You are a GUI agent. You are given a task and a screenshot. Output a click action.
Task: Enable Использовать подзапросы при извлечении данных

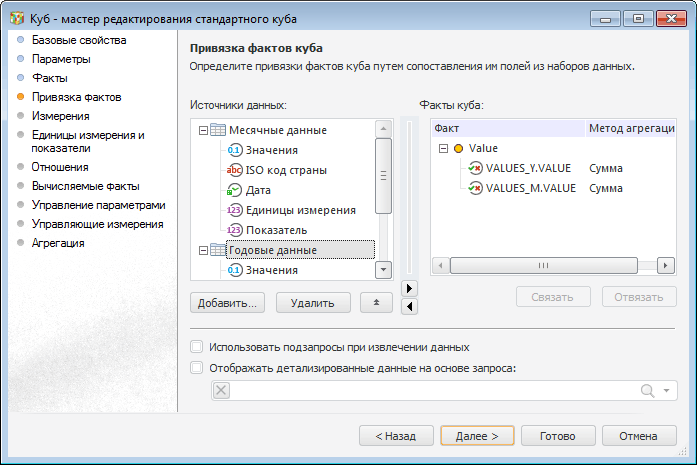pyautogui.click(x=197, y=347)
